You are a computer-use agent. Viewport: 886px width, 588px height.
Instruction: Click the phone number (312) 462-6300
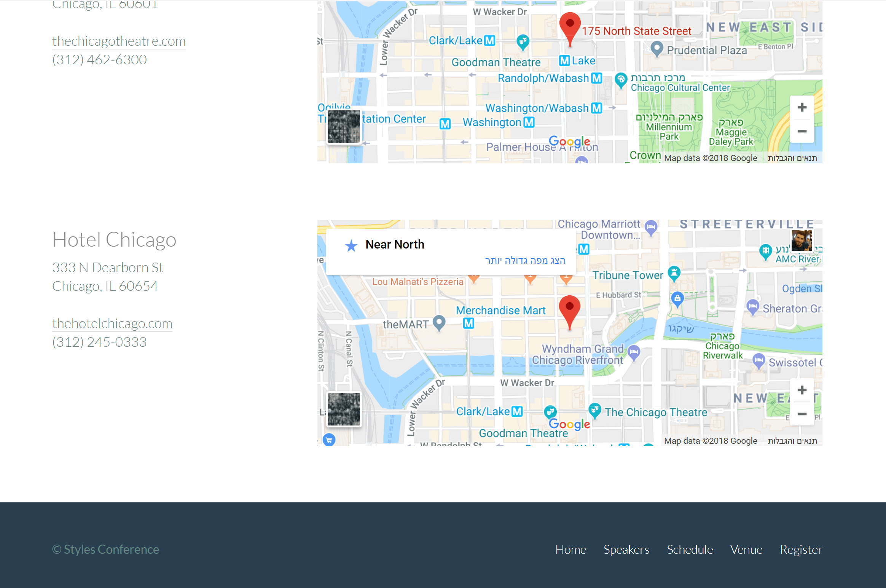pos(99,60)
